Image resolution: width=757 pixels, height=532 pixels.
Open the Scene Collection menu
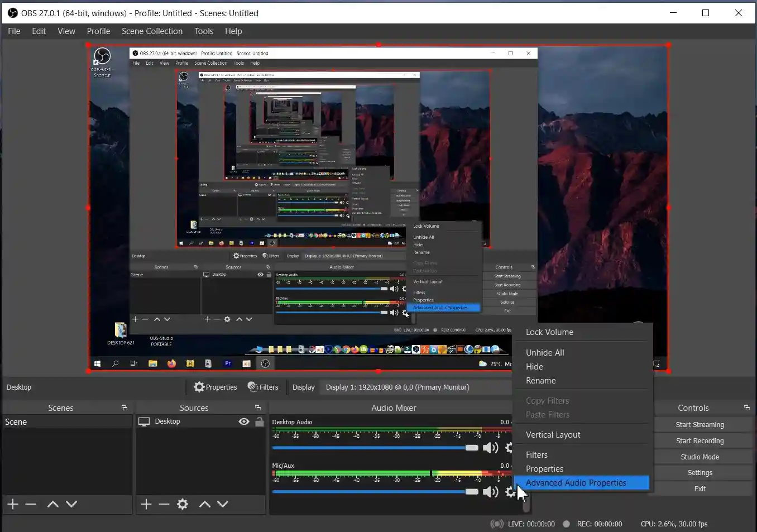[152, 31]
